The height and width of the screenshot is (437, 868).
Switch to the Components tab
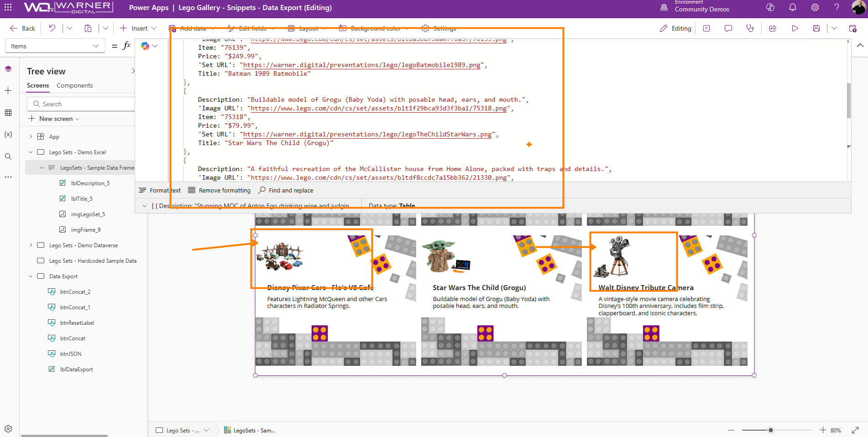pos(74,85)
